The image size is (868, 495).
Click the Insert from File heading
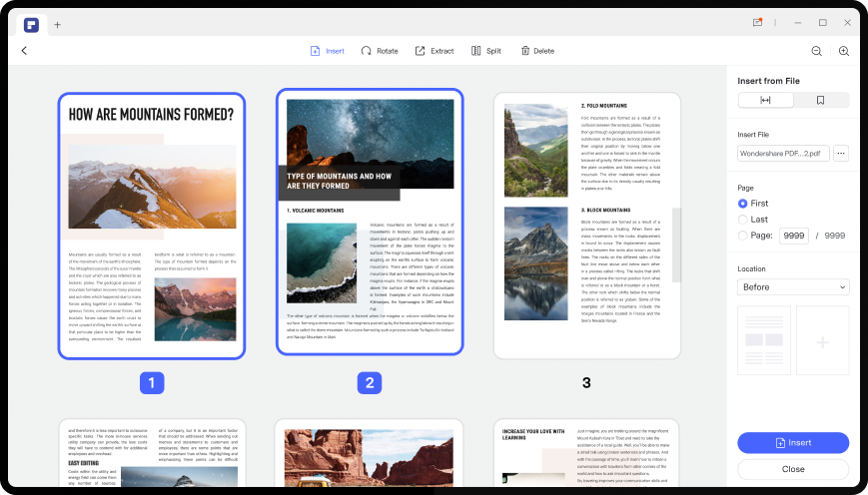click(768, 81)
